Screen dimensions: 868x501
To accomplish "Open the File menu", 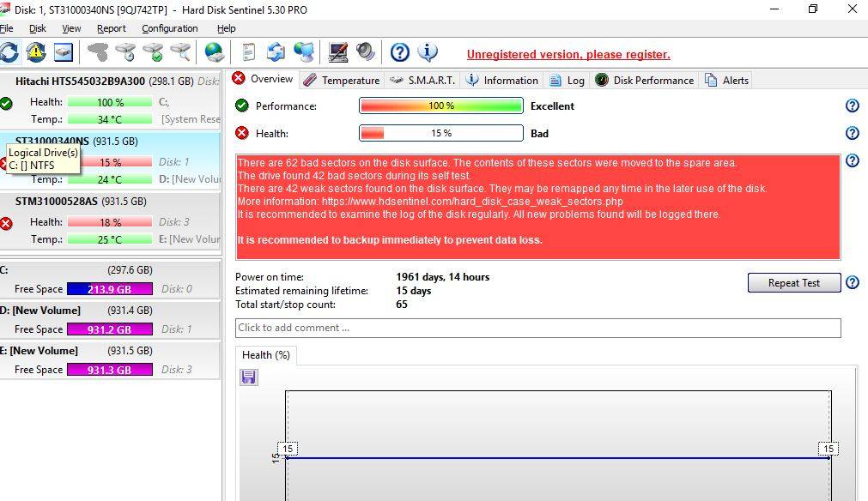I will pos(7,28).
